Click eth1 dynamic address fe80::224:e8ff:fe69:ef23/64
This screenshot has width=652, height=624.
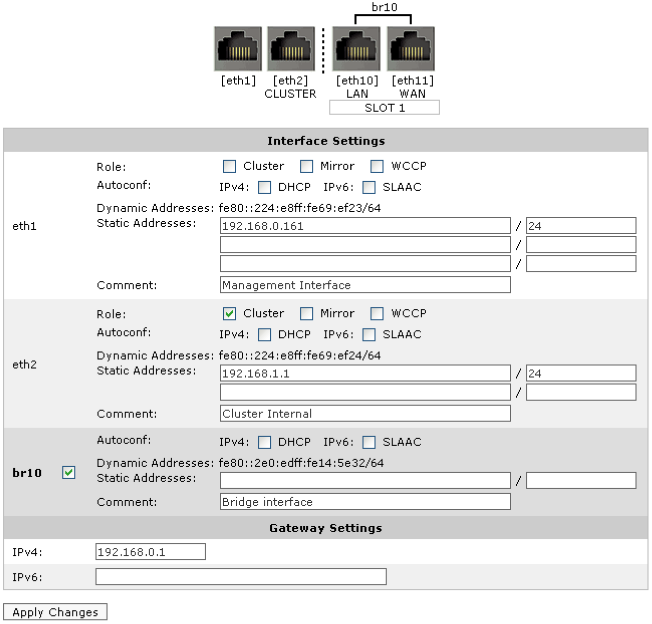click(300, 208)
